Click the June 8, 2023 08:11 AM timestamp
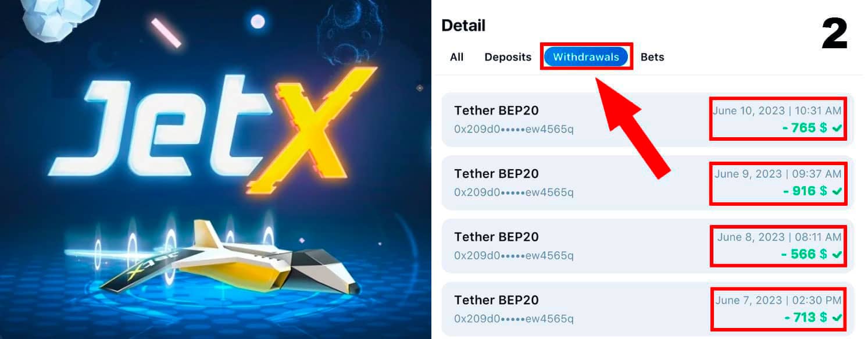 coord(779,237)
